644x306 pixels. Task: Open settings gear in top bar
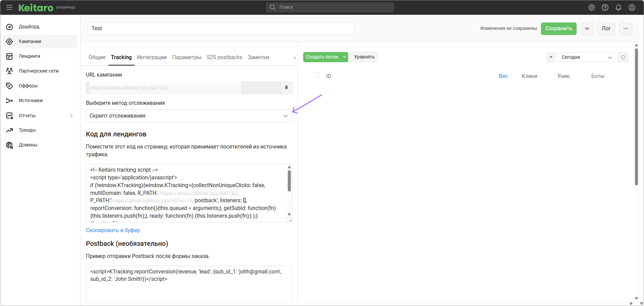click(592, 7)
